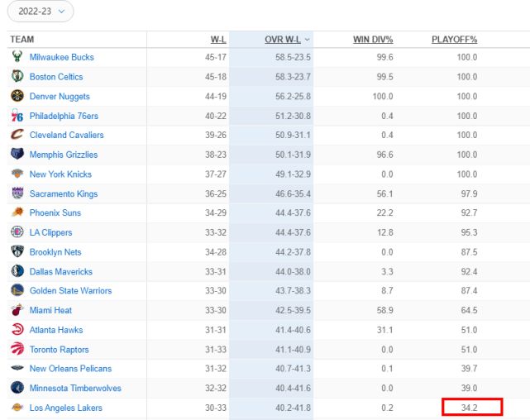Open the Boston Celtics team link
Screen dimensions: 530x420
click(56, 77)
